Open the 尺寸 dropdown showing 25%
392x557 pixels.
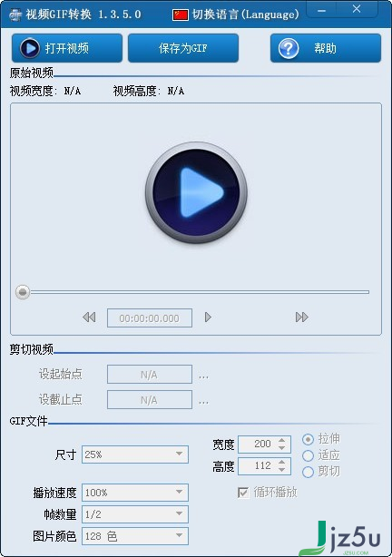135,454
